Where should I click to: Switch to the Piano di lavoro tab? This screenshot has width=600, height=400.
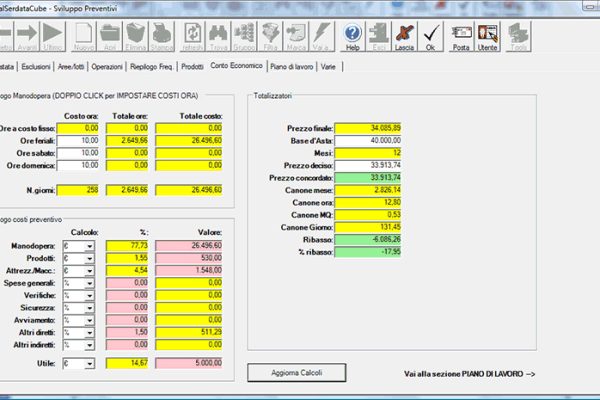point(292,67)
